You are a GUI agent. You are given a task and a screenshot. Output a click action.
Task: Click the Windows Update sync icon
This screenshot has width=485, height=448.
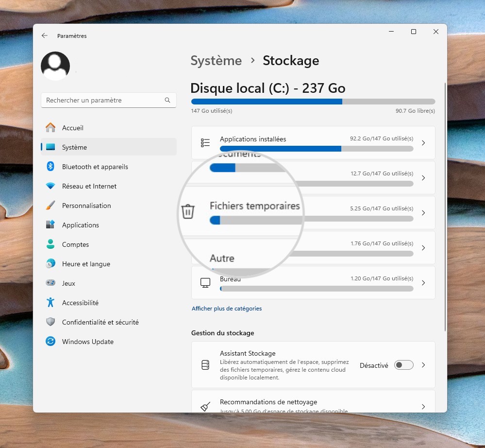coord(50,341)
